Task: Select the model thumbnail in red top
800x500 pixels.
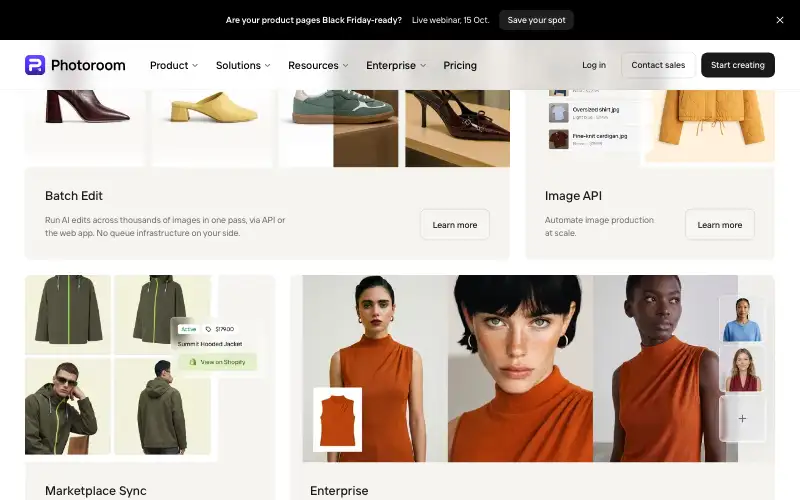Action: (742, 369)
